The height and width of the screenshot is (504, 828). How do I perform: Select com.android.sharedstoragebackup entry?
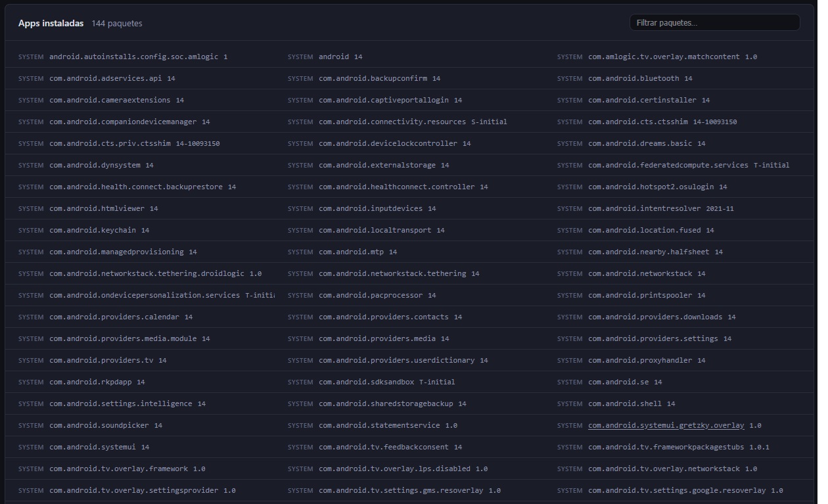pyautogui.click(x=386, y=403)
